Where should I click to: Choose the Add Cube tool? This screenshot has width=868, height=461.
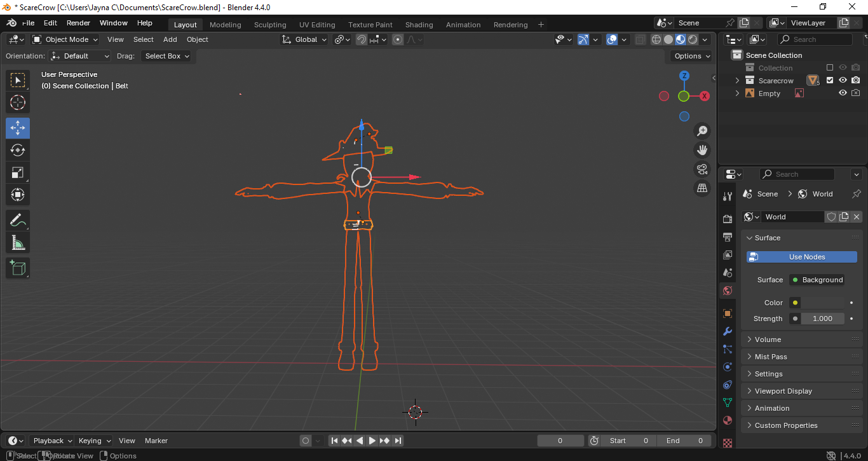18,268
